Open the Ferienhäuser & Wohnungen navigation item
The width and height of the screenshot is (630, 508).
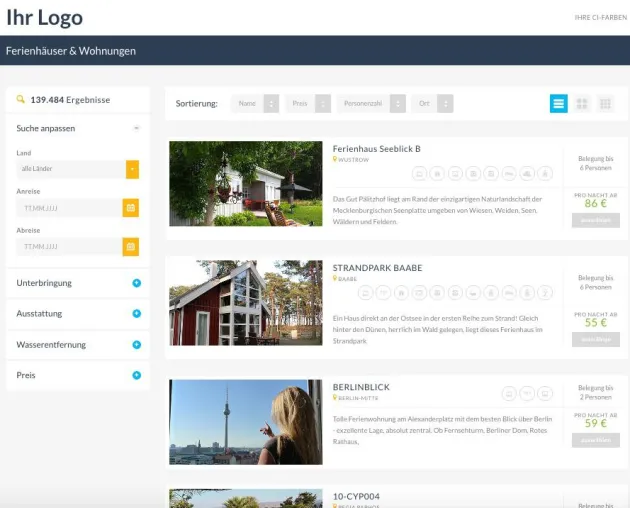(71, 51)
